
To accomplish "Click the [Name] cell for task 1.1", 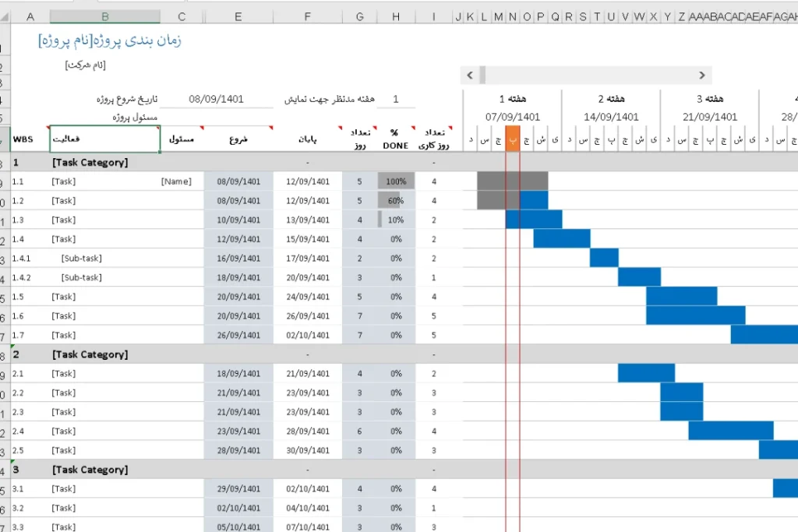I will 176,181.
